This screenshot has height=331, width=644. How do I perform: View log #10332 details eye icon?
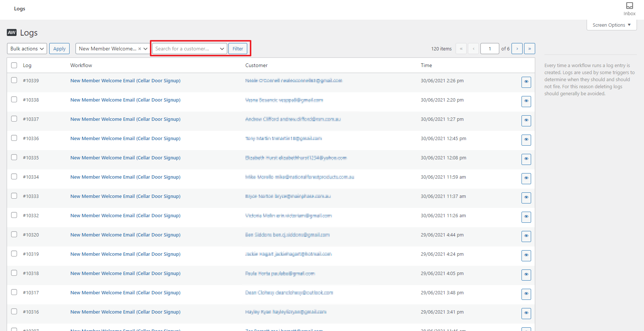coord(526,217)
